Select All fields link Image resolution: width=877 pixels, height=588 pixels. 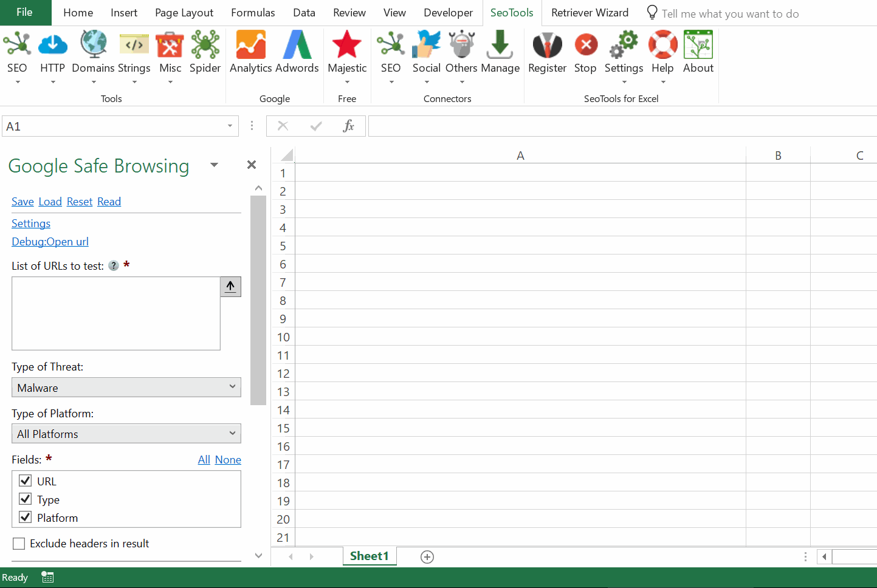point(204,460)
